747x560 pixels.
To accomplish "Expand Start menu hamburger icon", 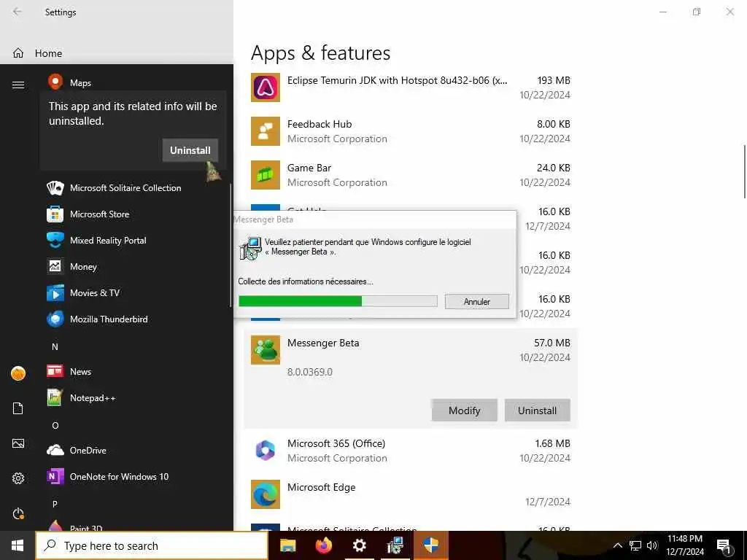I will pyautogui.click(x=18, y=85).
